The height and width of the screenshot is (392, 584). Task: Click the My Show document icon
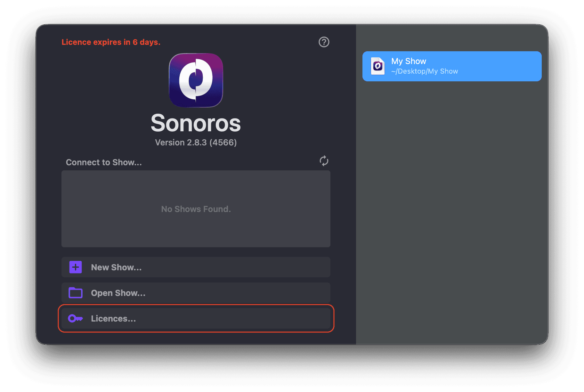pos(378,66)
